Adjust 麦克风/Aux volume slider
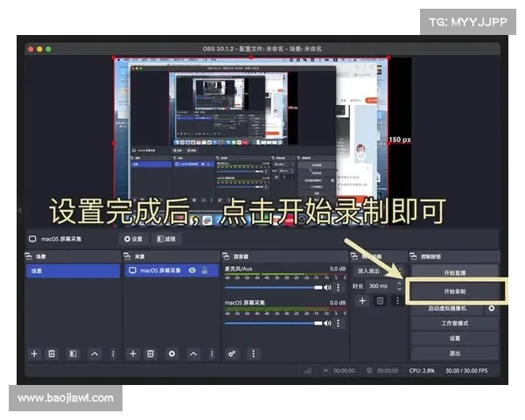This screenshot has height=420, width=525. (x=274, y=287)
